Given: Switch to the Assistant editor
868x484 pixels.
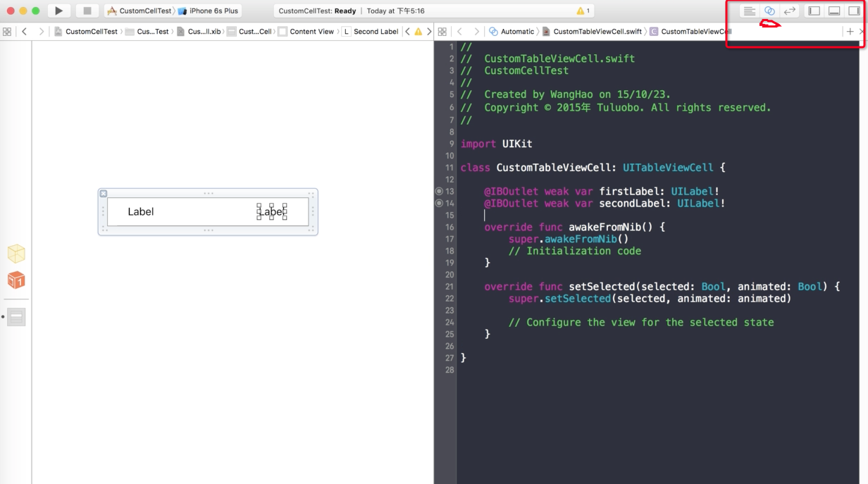Looking at the screenshot, I should pyautogui.click(x=769, y=11).
